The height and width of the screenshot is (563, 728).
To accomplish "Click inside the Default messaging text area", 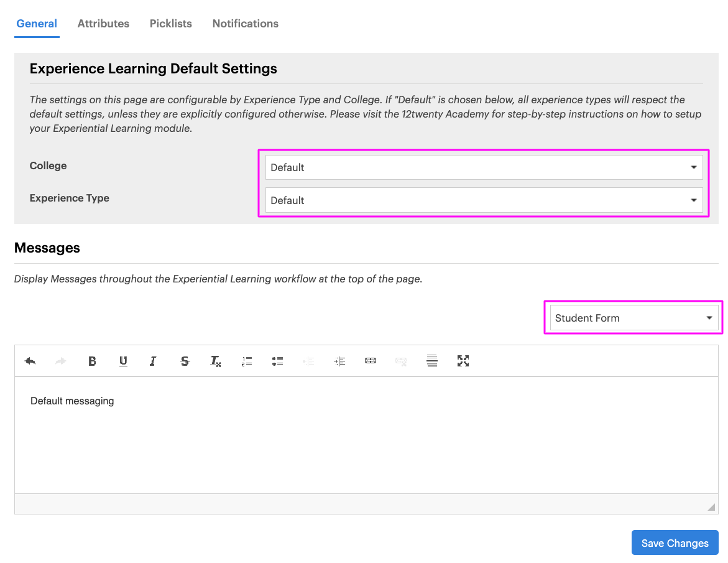I will tap(366, 435).
